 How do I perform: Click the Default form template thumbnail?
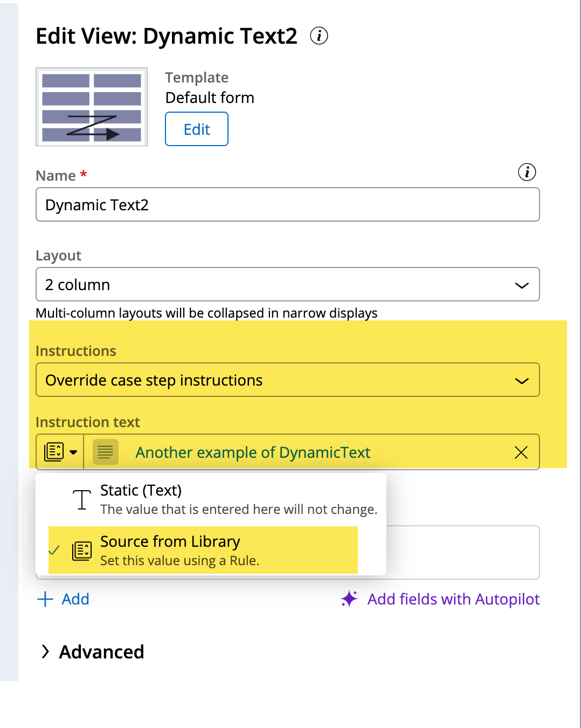[x=92, y=107]
